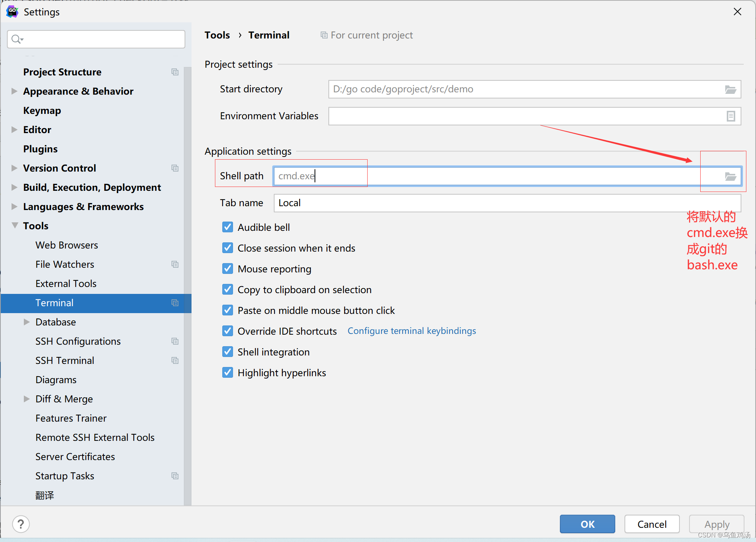Toggle the Shell integration checkbox
The height and width of the screenshot is (542, 756).
(x=228, y=351)
